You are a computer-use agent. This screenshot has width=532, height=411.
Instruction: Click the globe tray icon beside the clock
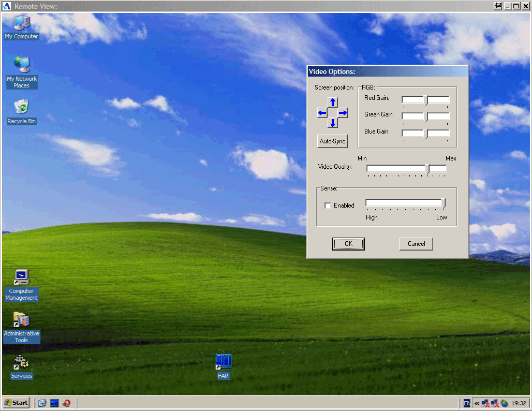coord(504,403)
